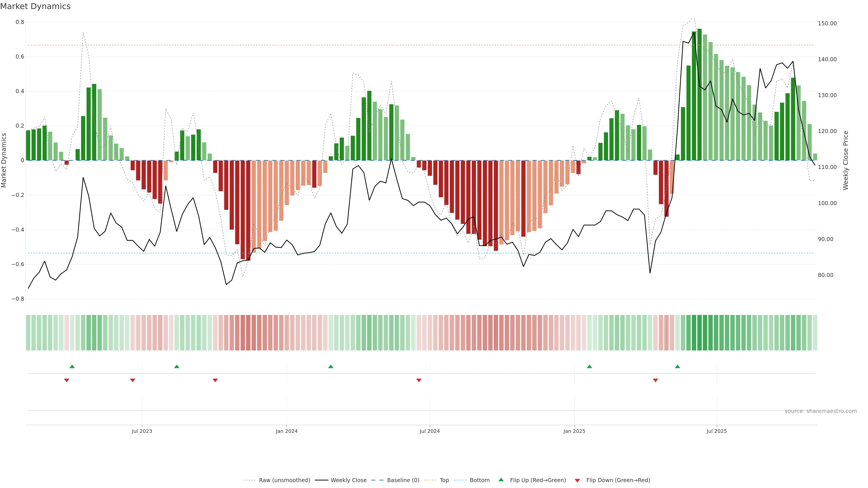Click the source: sharemaestro.com text
Screen dimensions: 868x488
[821, 411]
